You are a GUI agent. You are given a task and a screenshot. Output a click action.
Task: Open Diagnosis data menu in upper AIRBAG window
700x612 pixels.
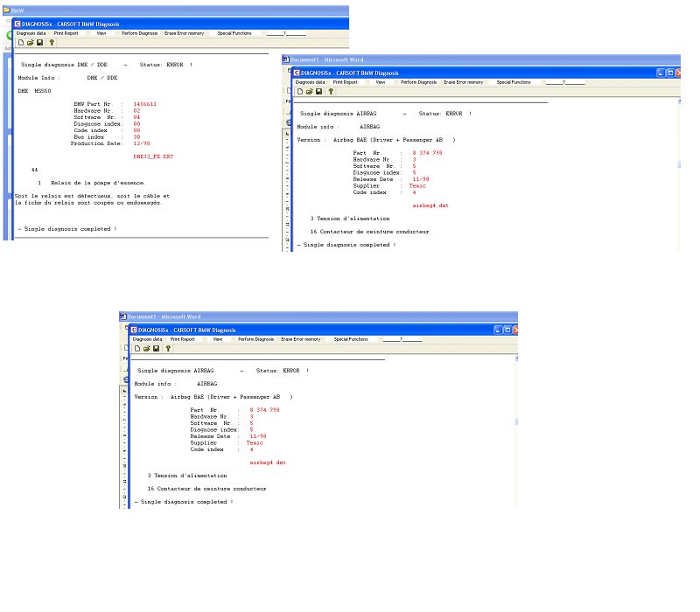pyautogui.click(x=311, y=82)
